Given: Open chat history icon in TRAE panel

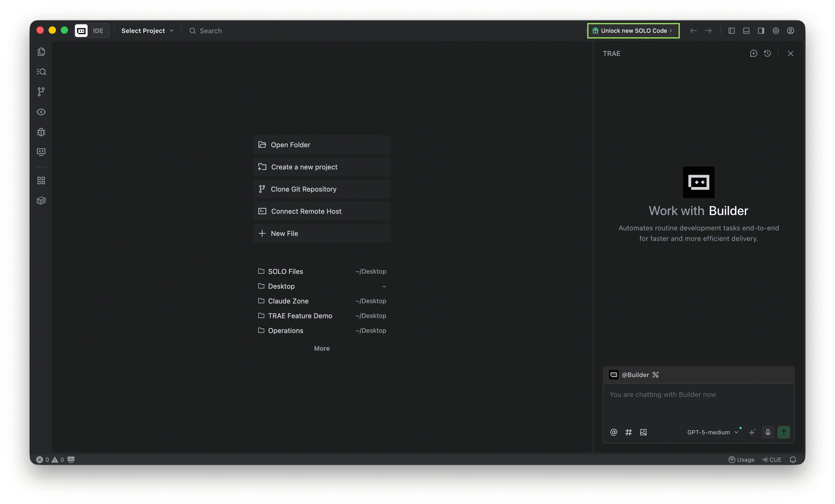Looking at the screenshot, I should pyautogui.click(x=767, y=54).
